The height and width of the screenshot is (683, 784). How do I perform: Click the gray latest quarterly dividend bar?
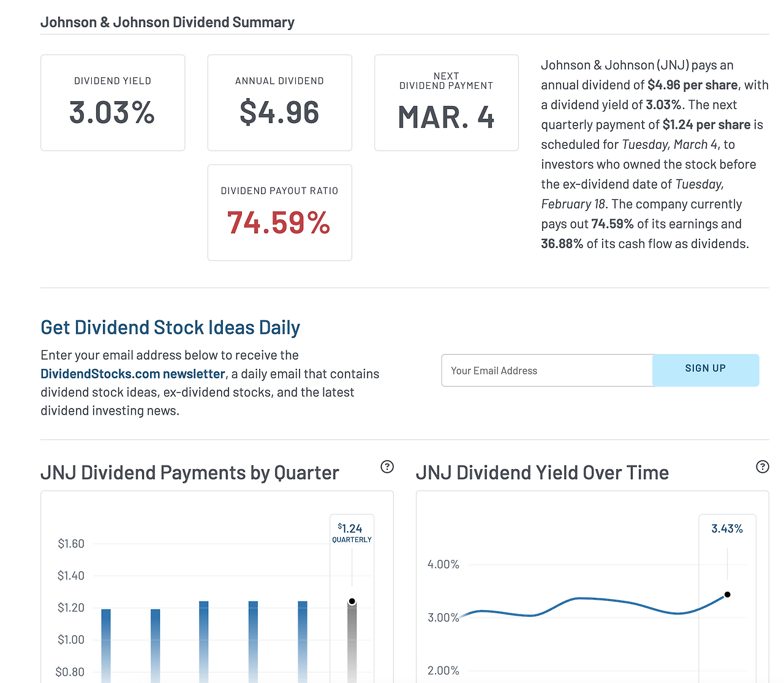click(352, 643)
